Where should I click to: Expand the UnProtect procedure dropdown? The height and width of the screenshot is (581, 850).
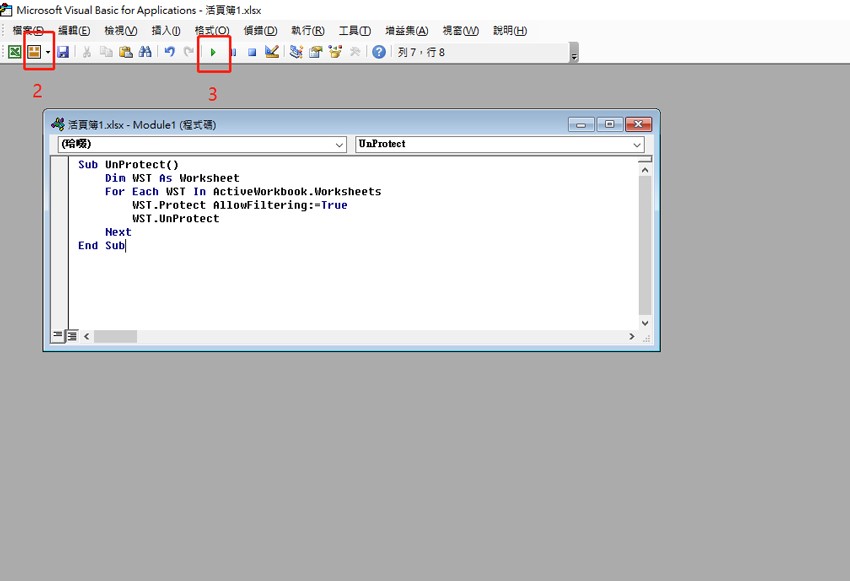tap(638, 145)
